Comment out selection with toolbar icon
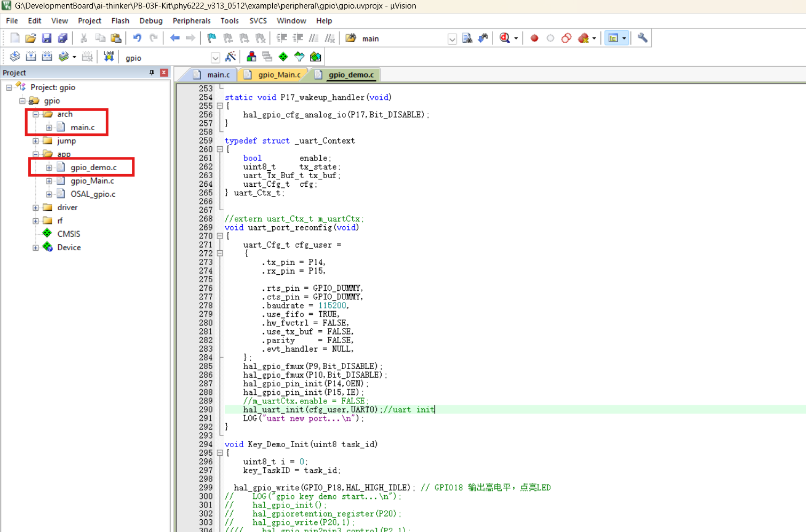This screenshot has width=806, height=532. [314, 38]
